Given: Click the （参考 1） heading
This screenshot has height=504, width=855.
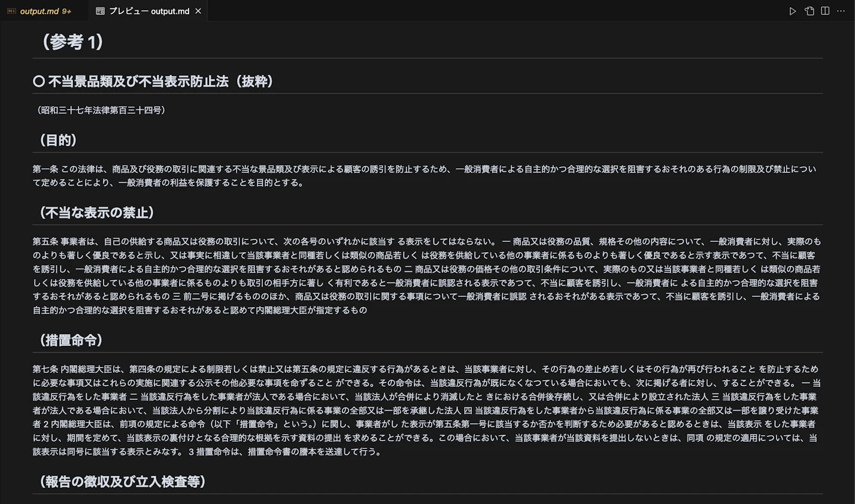Looking at the screenshot, I should point(72,42).
